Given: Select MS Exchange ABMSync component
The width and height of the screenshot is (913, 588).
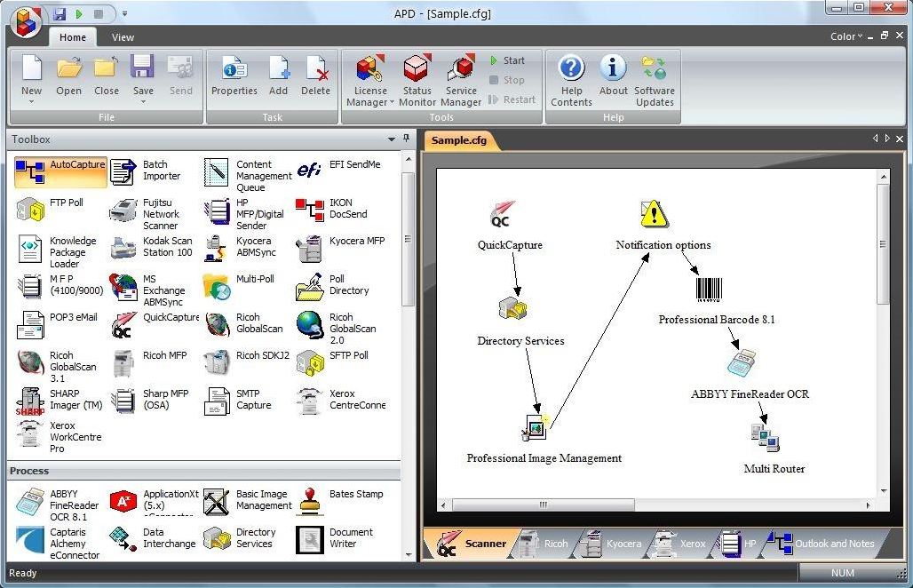Looking at the screenshot, I should [148, 290].
